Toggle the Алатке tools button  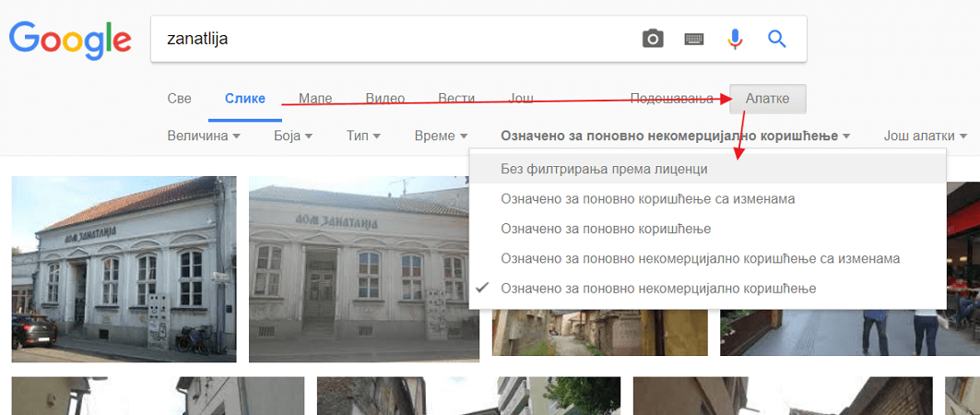coord(768,99)
